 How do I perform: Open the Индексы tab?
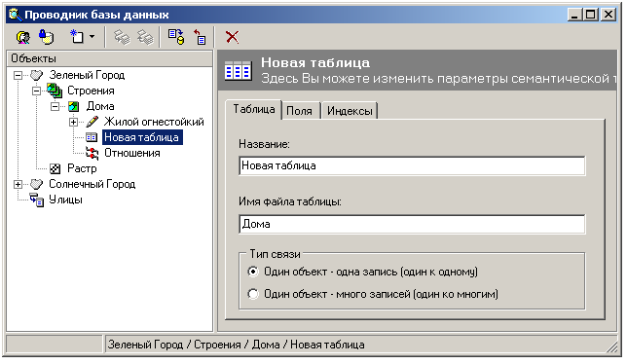[350, 111]
